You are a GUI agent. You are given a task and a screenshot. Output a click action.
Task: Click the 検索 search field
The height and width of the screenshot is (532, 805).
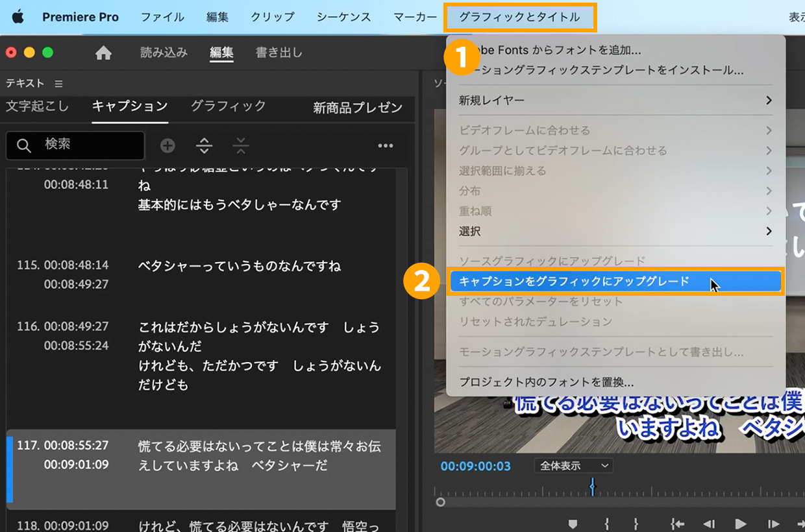click(75, 145)
